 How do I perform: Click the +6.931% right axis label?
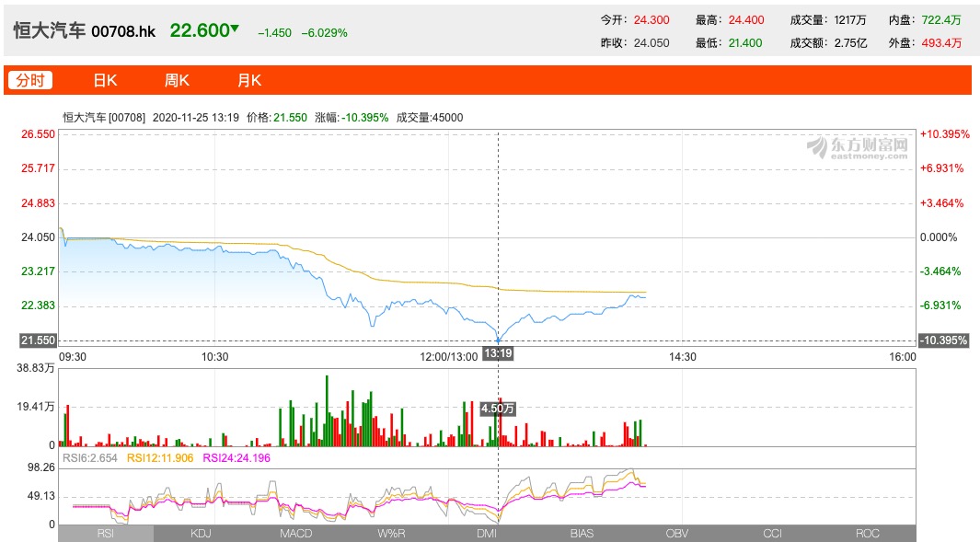941,168
